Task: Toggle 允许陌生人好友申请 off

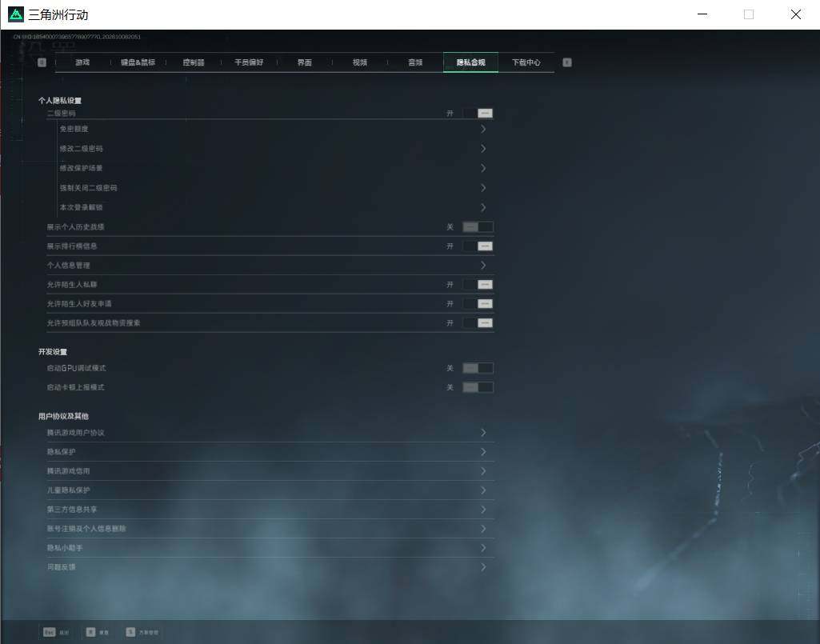Action: click(x=478, y=304)
